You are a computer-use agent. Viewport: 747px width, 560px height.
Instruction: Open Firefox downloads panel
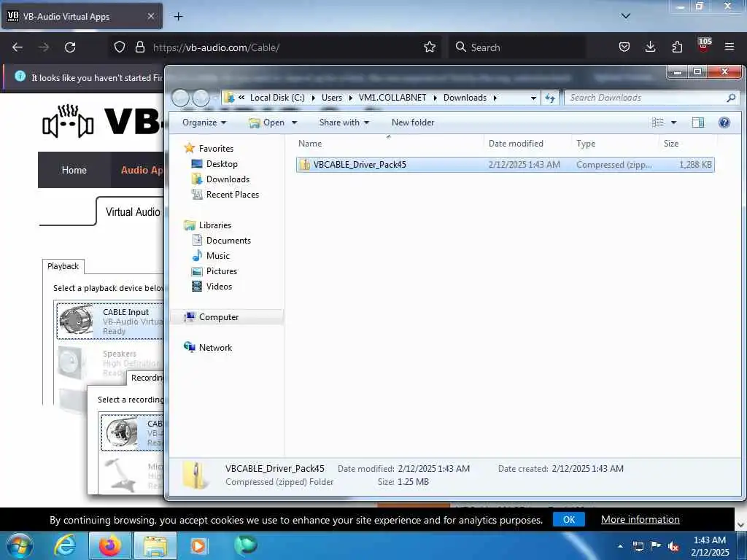[650, 47]
